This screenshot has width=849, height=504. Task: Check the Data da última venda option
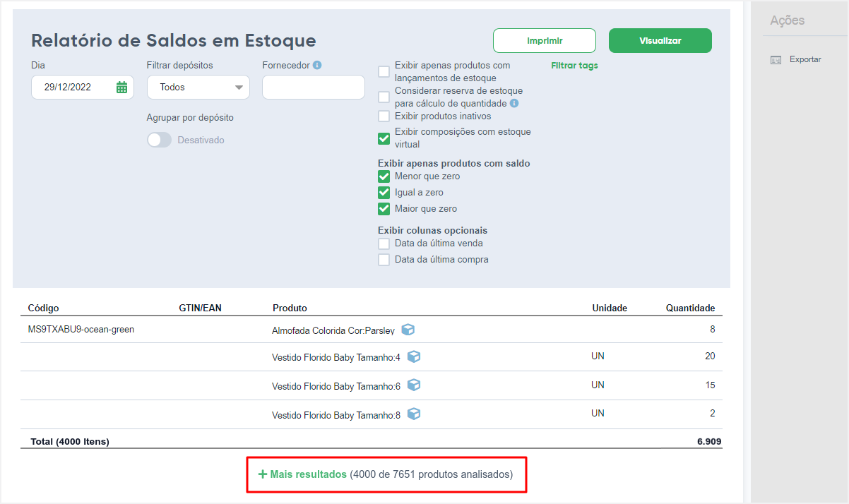click(x=384, y=244)
